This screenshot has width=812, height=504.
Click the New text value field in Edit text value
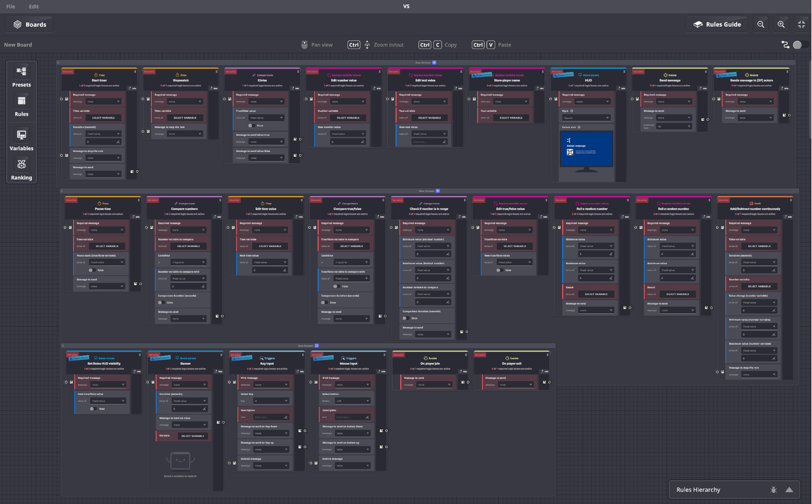pos(429,142)
